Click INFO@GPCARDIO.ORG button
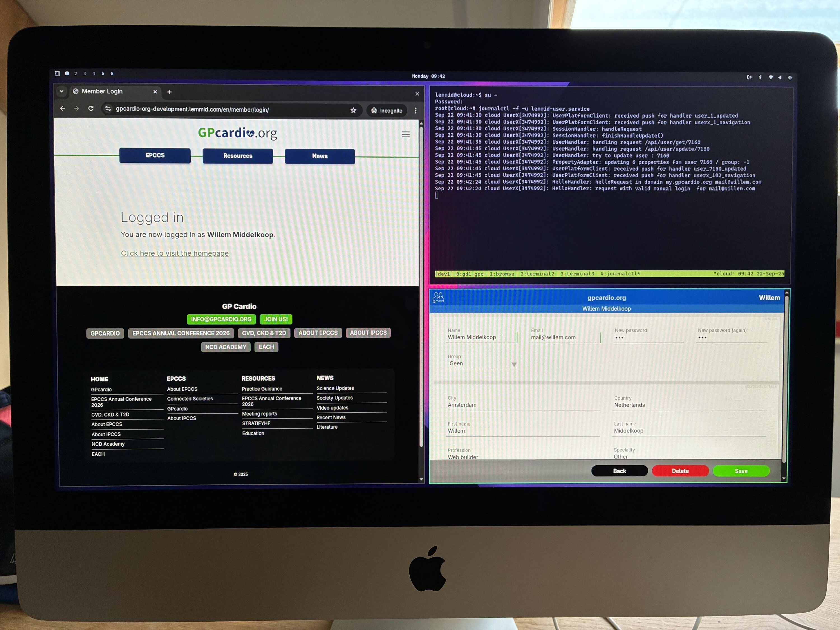 pos(221,319)
